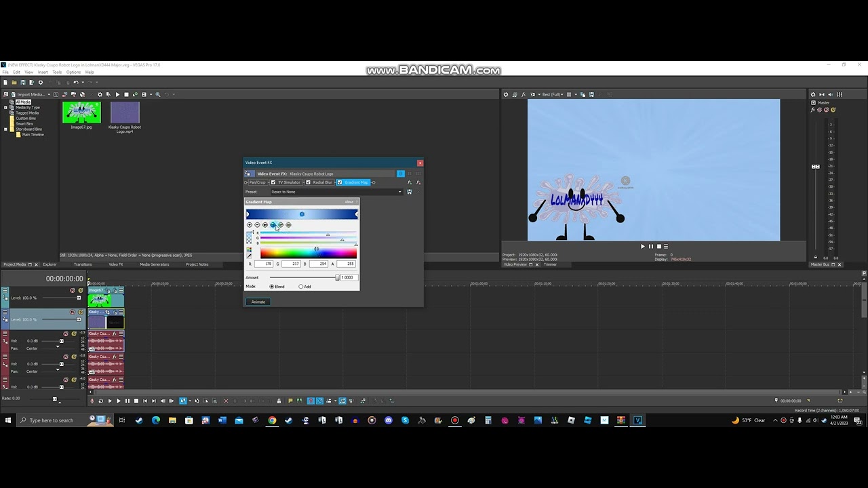The height and width of the screenshot is (488, 868).
Task: Open the Insert menu
Action: [43, 72]
